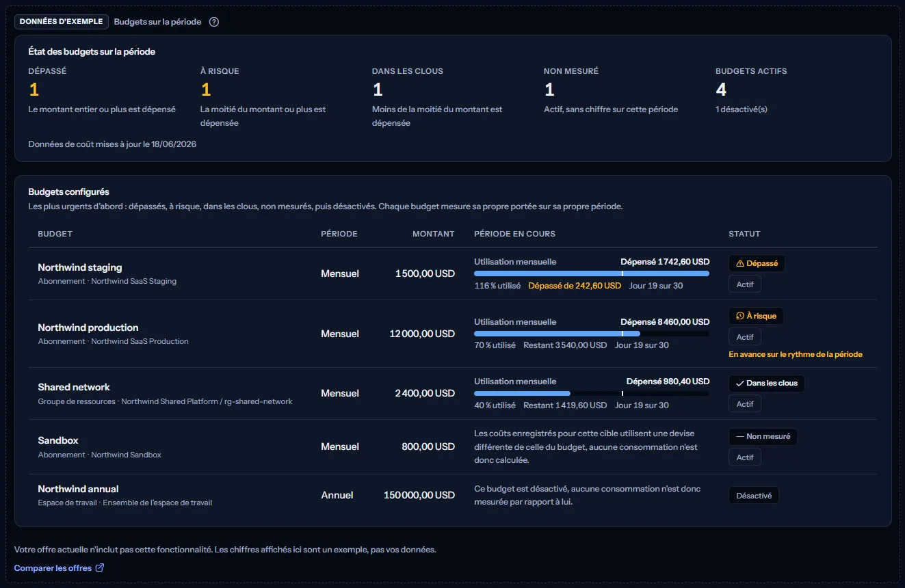Viewport: 905px width, 588px height.
Task: Click the "Annuel" period cell
Action: [x=337, y=495]
